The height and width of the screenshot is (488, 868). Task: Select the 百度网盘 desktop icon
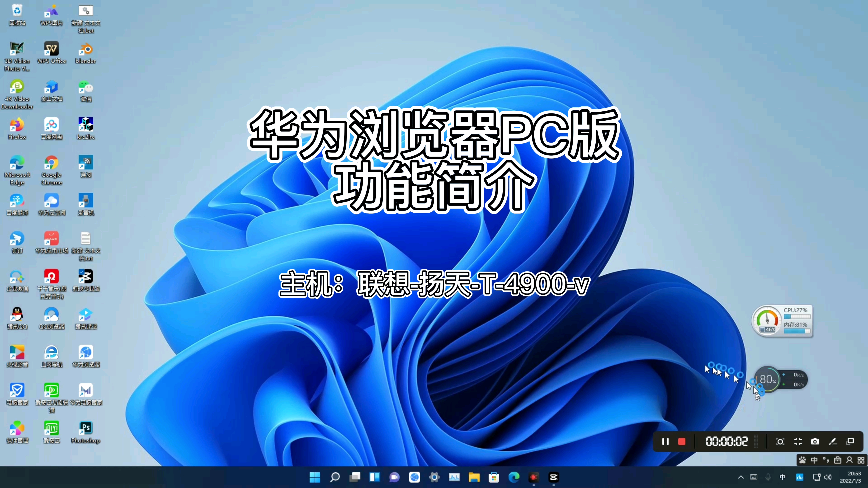coord(51,129)
